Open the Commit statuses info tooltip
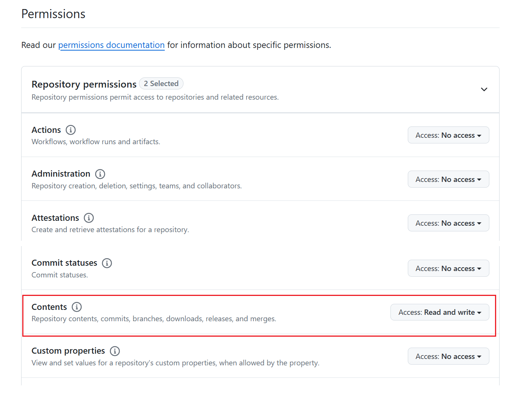Viewport: 532px width, 405px height. [107, 263]
